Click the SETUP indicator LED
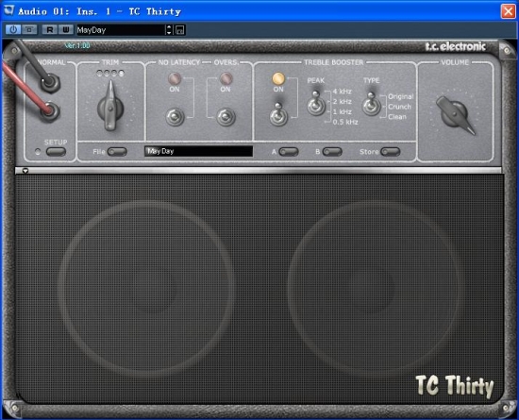The width and height of the screenshot is (519, 420). 38,152
